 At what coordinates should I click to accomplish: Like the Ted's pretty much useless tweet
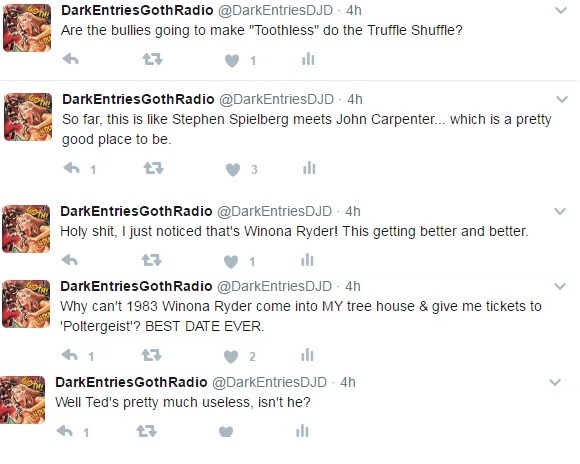(x=226, y=431)
